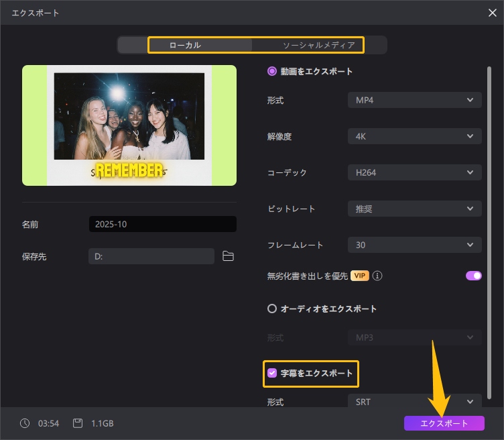Click the 名前 text field
The image size is (504, 440).
[162, 224]
